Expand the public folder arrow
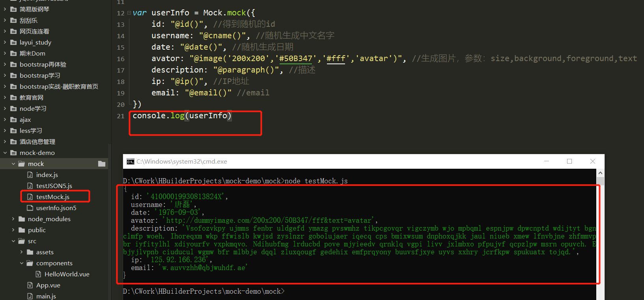This screenshot has height=300, width=644. (13, 230)
